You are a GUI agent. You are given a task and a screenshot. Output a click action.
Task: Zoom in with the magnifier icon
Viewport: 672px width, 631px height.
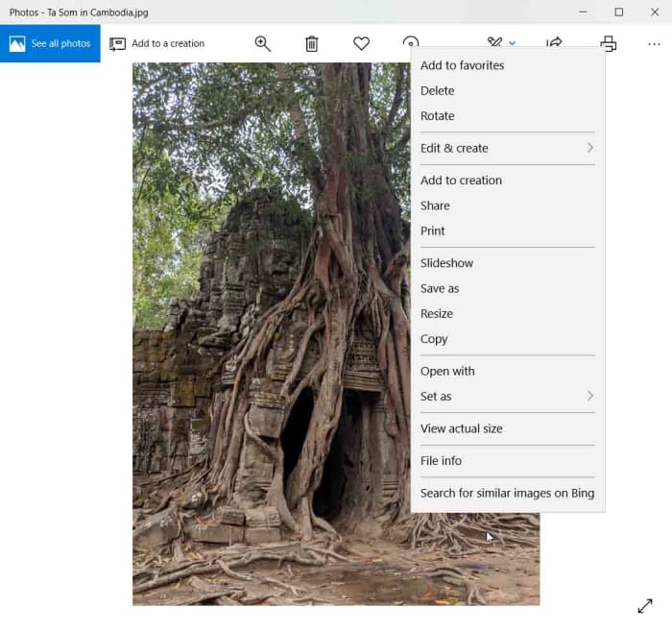(x=262, y=44)
